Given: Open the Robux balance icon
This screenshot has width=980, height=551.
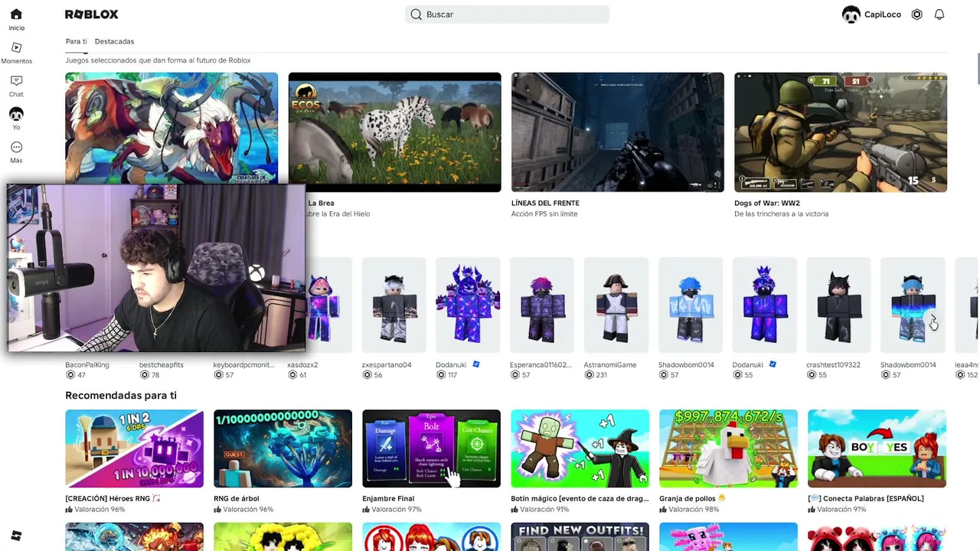Looking at the screenshot, I should [916, 15].
